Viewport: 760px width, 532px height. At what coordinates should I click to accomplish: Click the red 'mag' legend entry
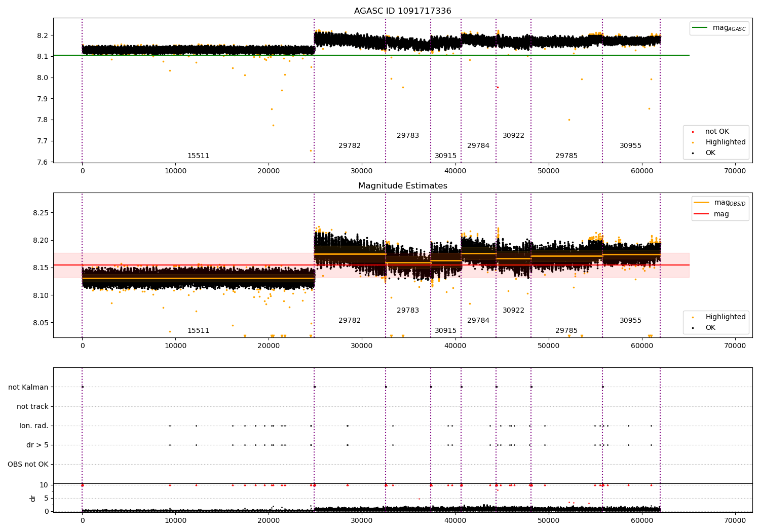click(x=711, y=214)
